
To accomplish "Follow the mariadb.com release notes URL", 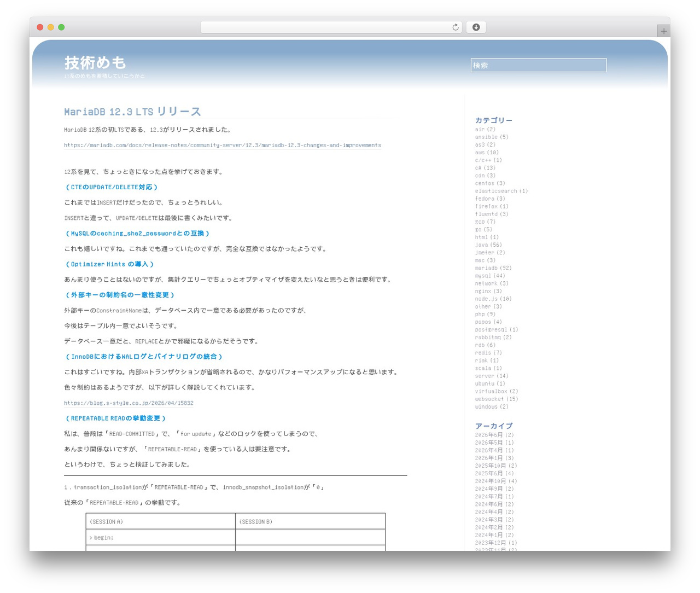I will [223, 145].
